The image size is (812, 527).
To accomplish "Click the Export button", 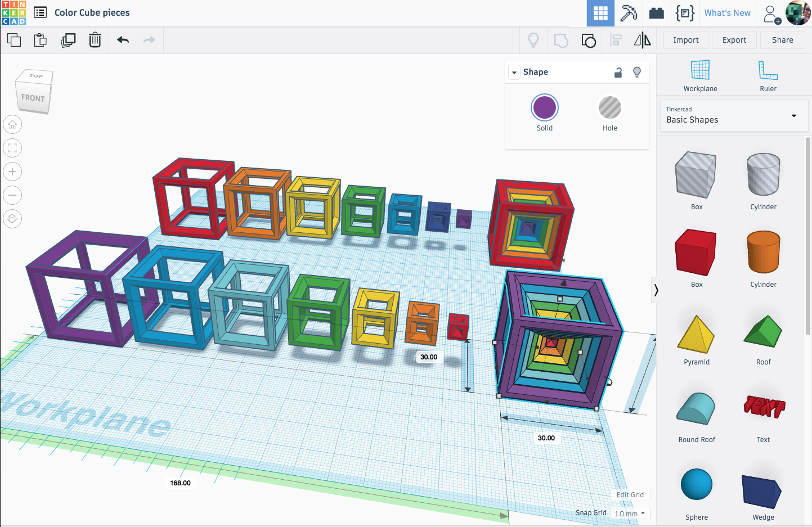I will click(734, 40).
